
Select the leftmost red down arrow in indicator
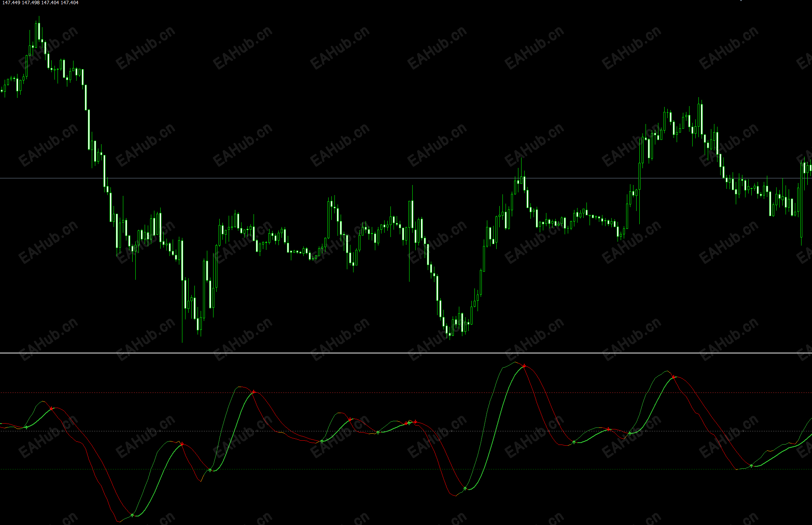51,408
